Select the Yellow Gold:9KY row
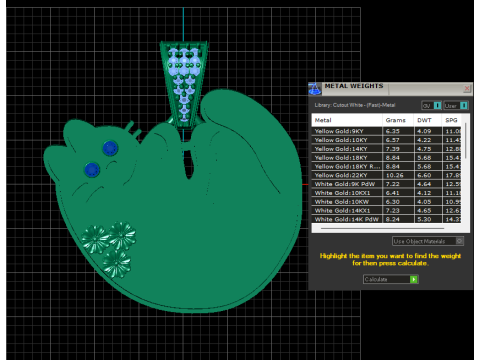The height and width of the screenshot is (360, 480). pyautogui.click(x=387, y=131)
